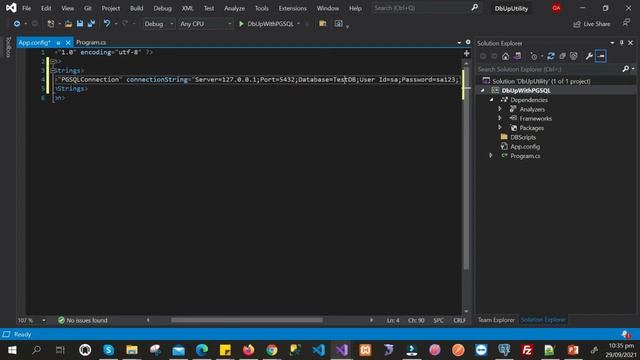Viewport: 640px width, 360px height.
Task: Open the Solution Explorer window position dropdown
Action: [x=612, y=43]
